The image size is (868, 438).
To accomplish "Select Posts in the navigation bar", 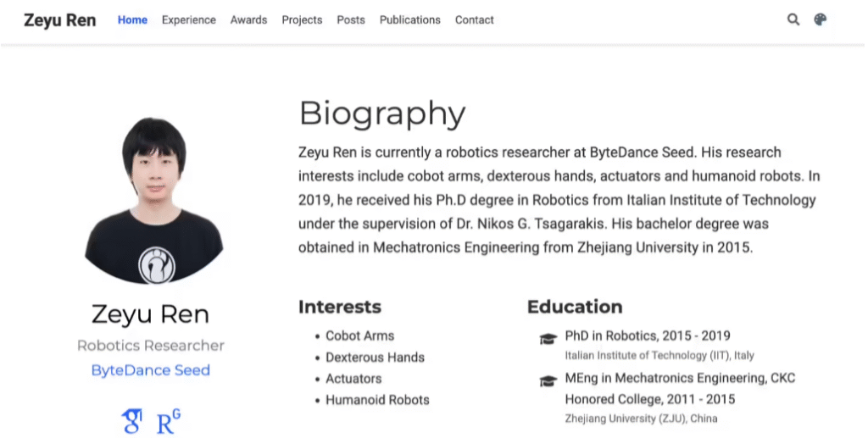I will 351,19.
